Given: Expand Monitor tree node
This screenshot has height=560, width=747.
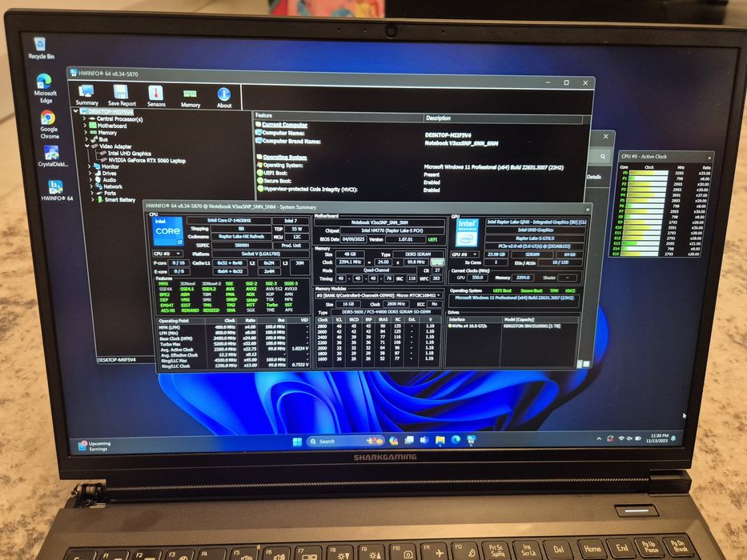Looking at the screenshot, I should coord(90,166).
